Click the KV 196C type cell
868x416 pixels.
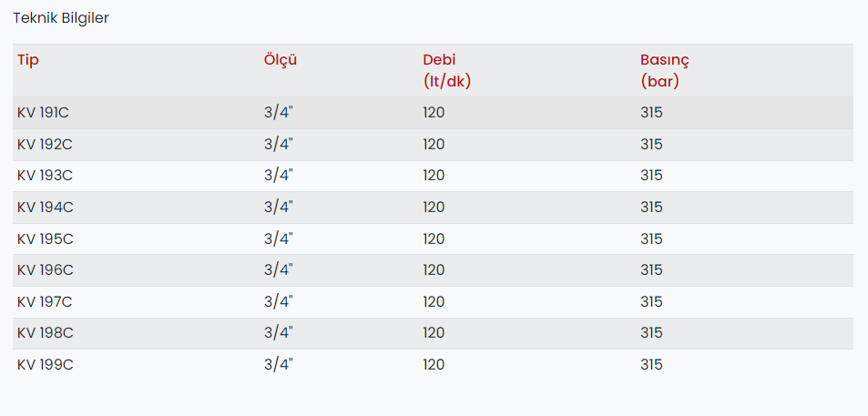(46, 270)
